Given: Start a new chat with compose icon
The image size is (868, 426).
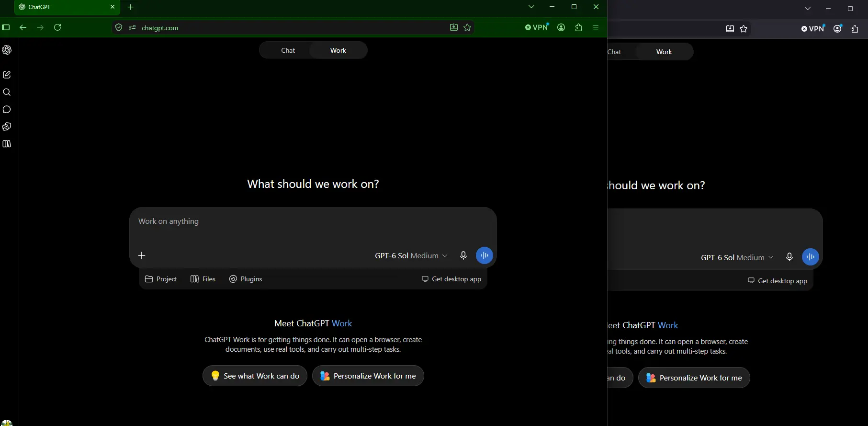Looking at the screenshot, I should (7, 75).
